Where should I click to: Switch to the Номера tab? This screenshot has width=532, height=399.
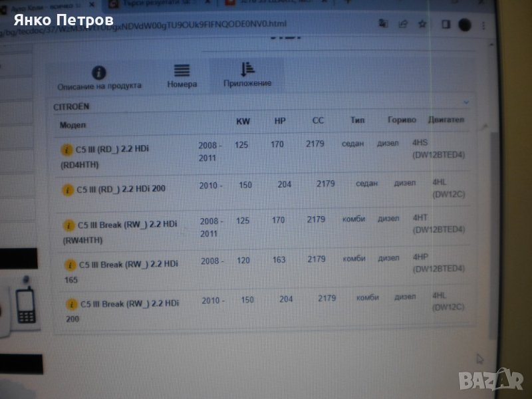(182, 76)
